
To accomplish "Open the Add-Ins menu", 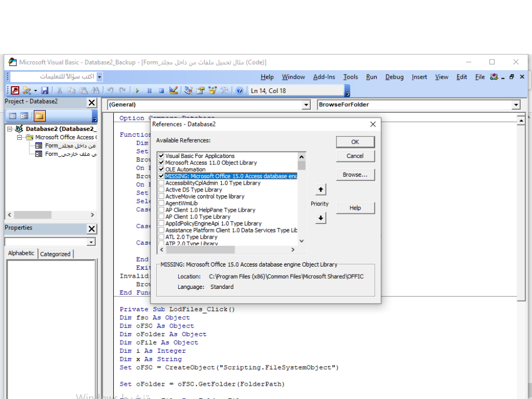I will click(324, 77).
